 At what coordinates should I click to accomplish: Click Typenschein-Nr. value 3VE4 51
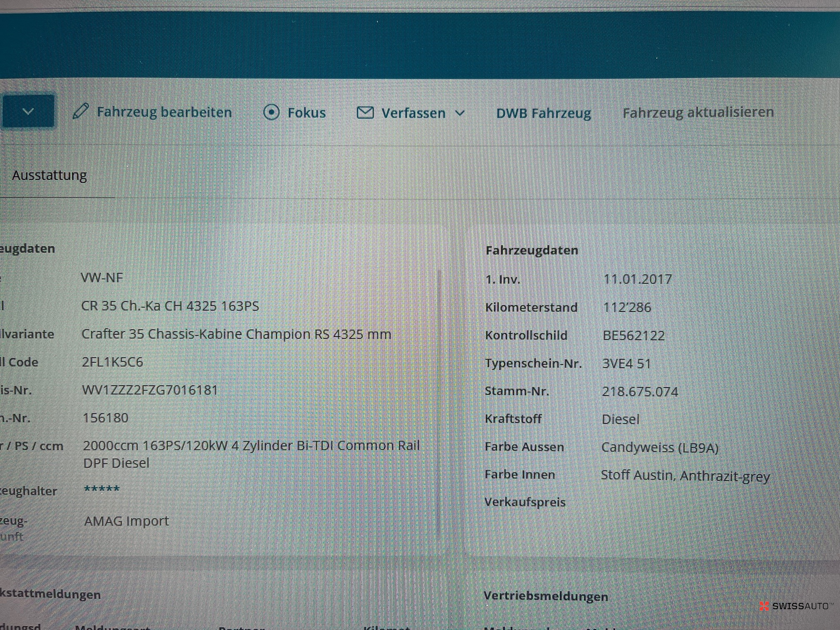point(627,363)
